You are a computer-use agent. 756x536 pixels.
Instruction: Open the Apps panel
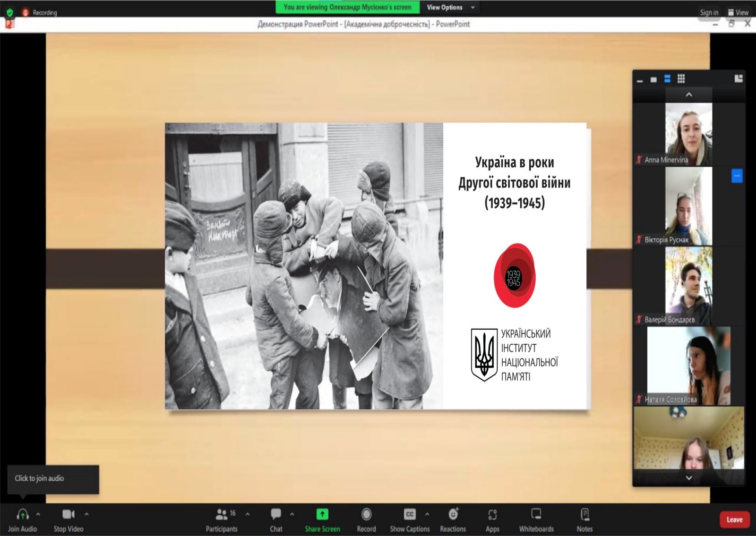(492, 519)
